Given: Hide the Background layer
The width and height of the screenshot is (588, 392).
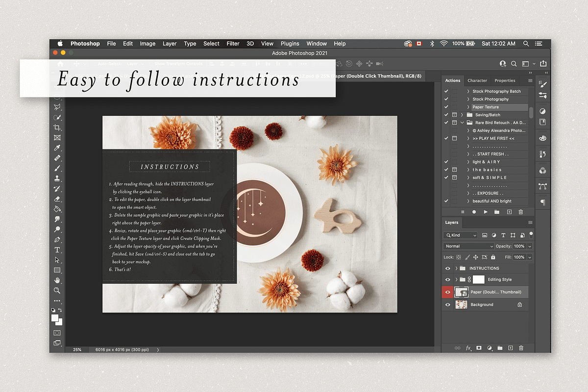Looking at the screenshot, I should click(x=447, y=305).
